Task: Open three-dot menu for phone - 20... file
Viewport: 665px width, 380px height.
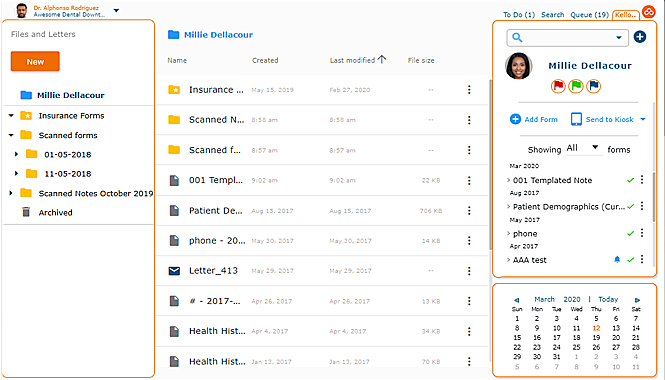Action: coord(469,240)
